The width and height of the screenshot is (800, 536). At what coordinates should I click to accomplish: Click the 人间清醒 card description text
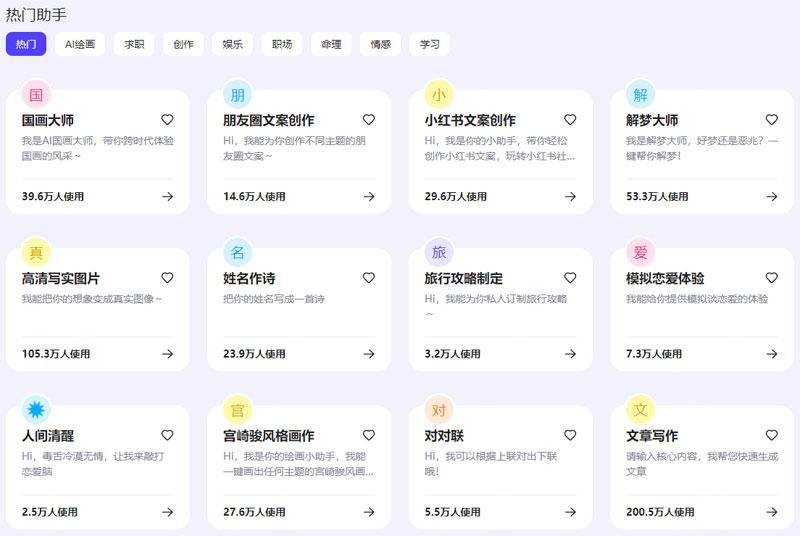(96, 463)
